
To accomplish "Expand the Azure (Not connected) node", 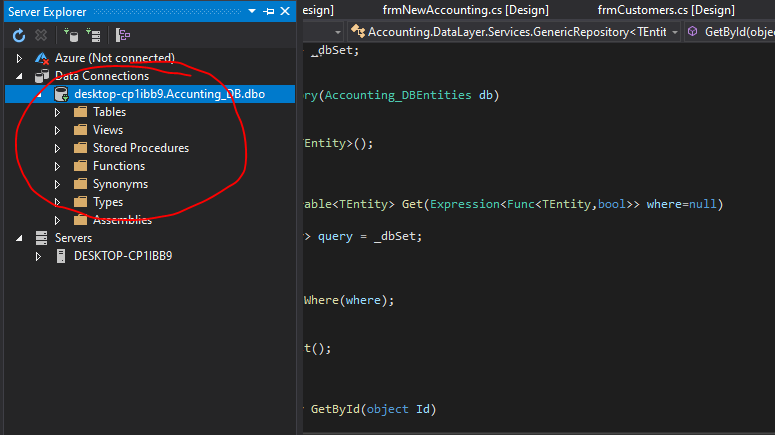I will (19, 58).
